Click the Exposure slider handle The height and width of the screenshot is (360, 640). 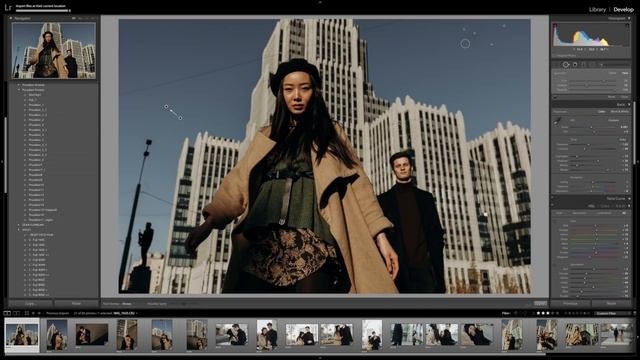tap(589, 144)
